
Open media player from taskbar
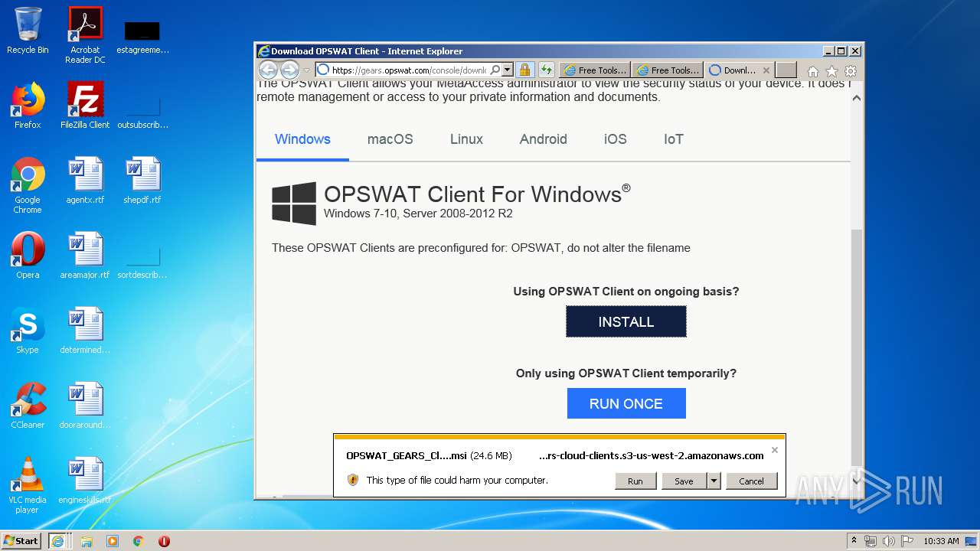coord(113,541)
